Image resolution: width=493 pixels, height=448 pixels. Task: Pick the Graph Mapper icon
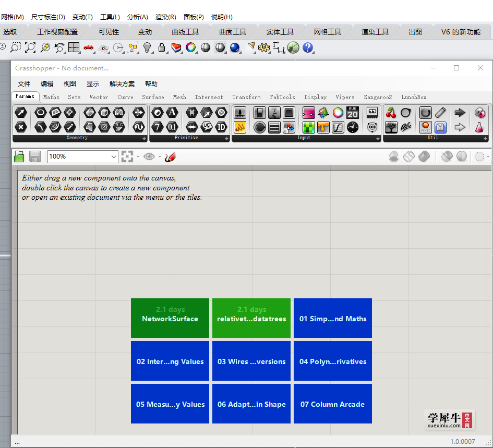pyautogui.click(x=338, y=127)
